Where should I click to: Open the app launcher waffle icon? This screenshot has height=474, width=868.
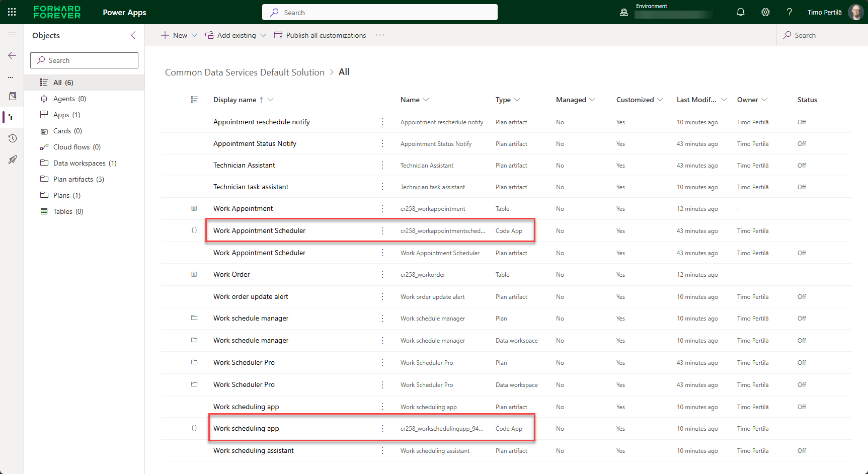[12, 12]
